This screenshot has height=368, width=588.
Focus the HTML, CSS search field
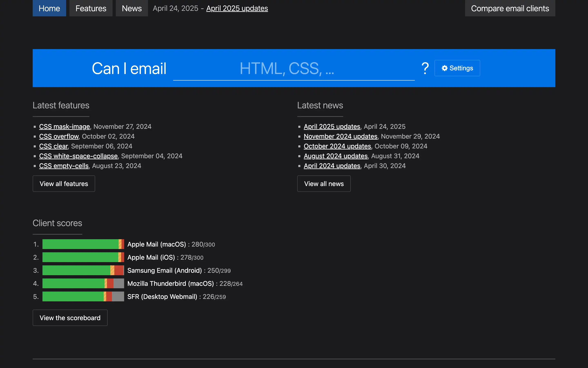point(294,68)
